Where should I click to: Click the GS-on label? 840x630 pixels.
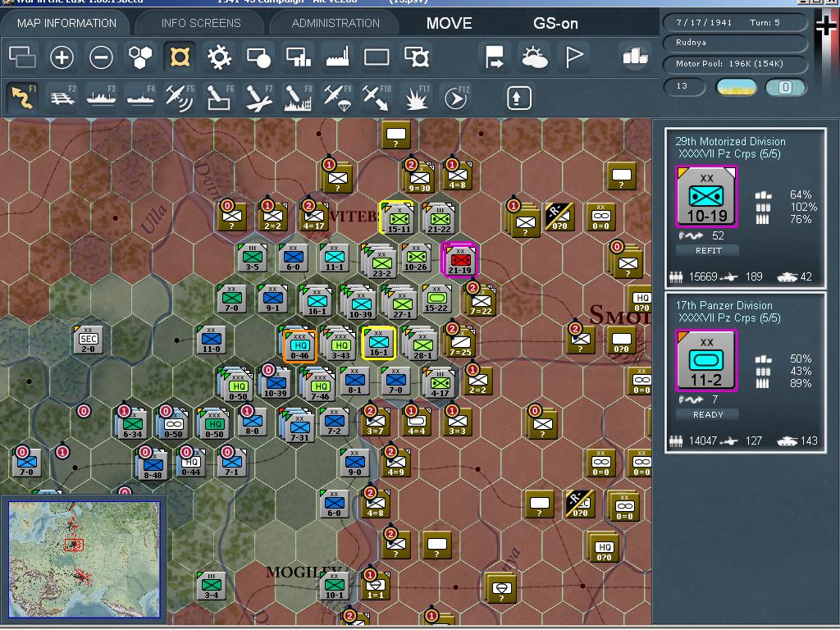(555, 23)
